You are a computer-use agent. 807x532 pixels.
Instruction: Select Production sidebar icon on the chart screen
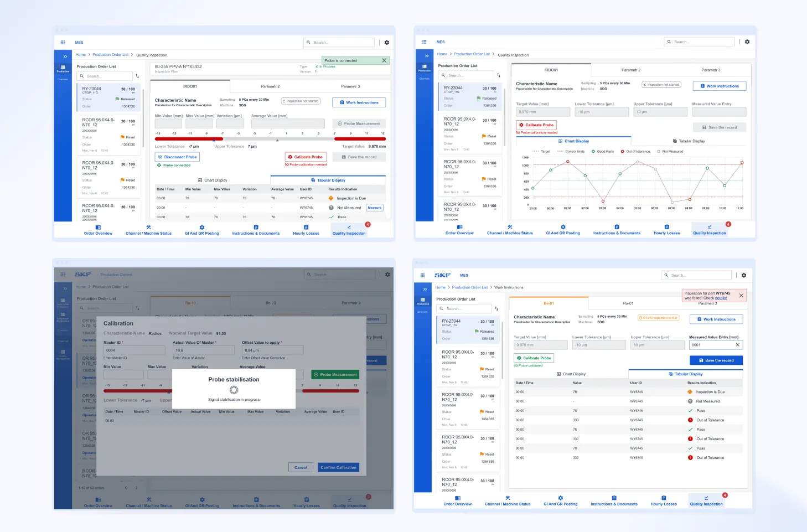pyautogui.click(x=425, y=68)
